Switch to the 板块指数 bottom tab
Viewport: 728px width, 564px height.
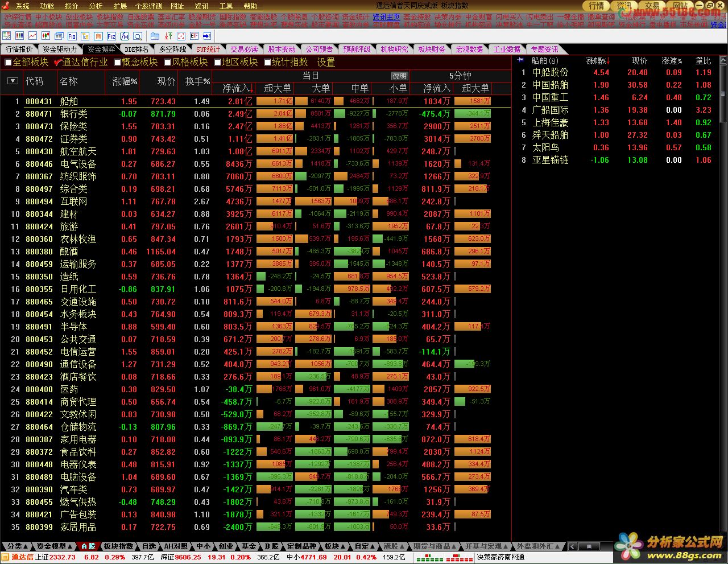coord(118,546)
